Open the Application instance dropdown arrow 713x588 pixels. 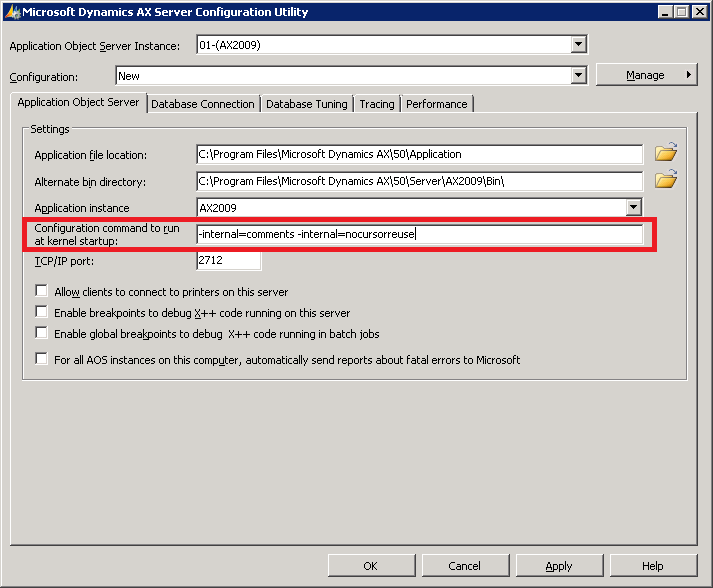[x=633, y=207]
